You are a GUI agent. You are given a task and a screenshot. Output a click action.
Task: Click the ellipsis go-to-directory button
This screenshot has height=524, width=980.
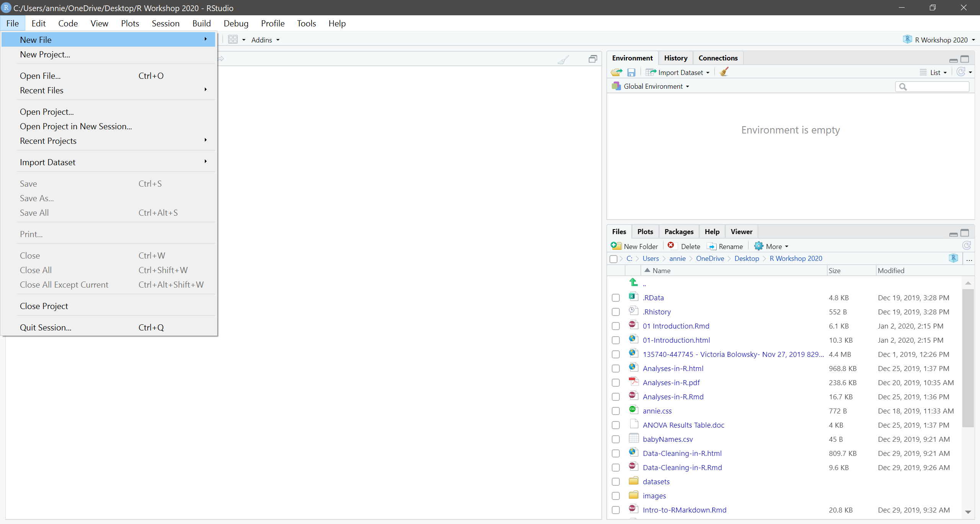[969, 259]
